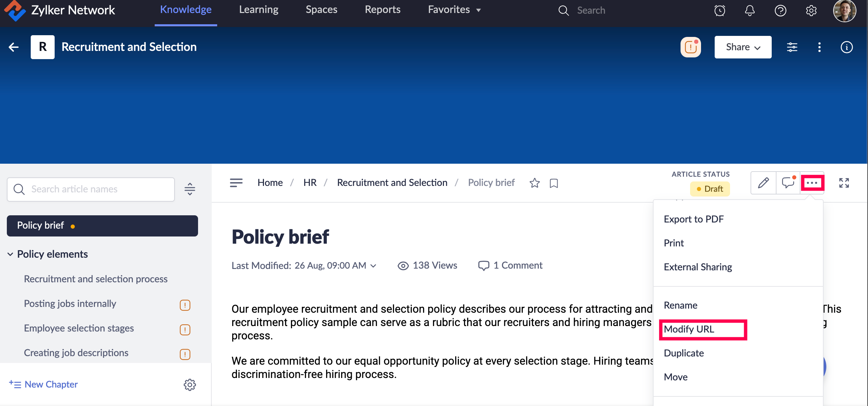Click the Draft article status badge

click(x=710, y=189)
